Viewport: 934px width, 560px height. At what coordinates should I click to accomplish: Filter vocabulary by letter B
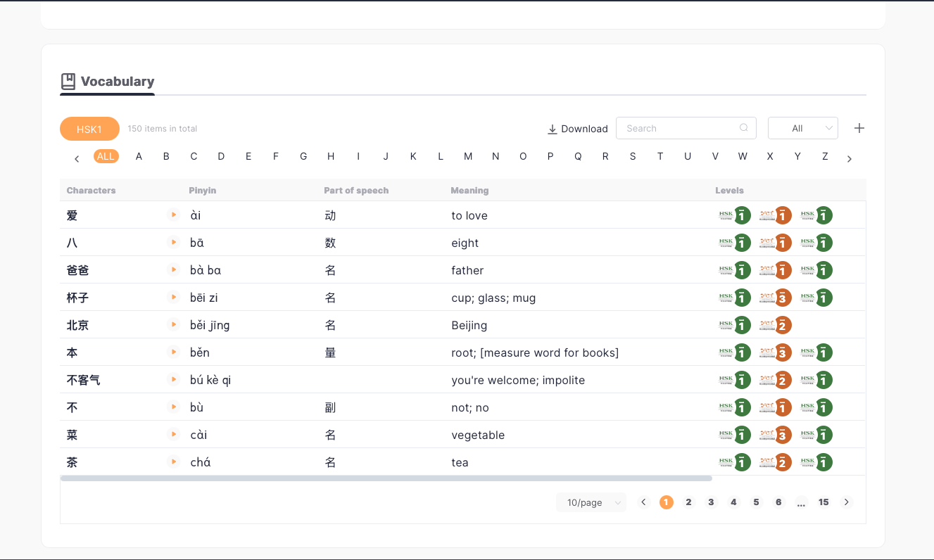coord(166,156)
